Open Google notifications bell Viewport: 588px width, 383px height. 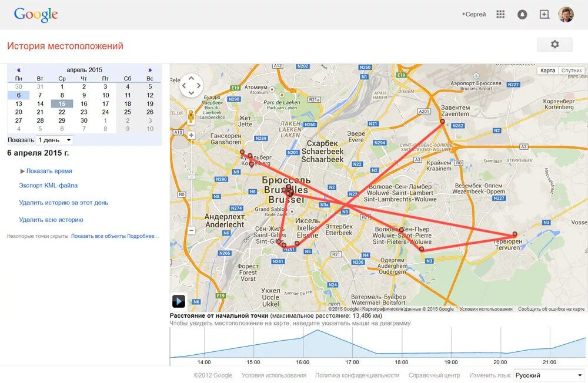(522, 15)
